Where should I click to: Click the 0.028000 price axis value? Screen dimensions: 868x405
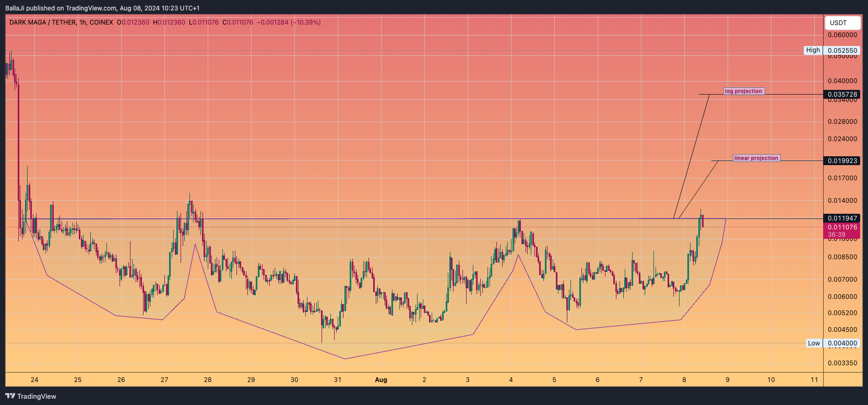click(x=842, y=122)
